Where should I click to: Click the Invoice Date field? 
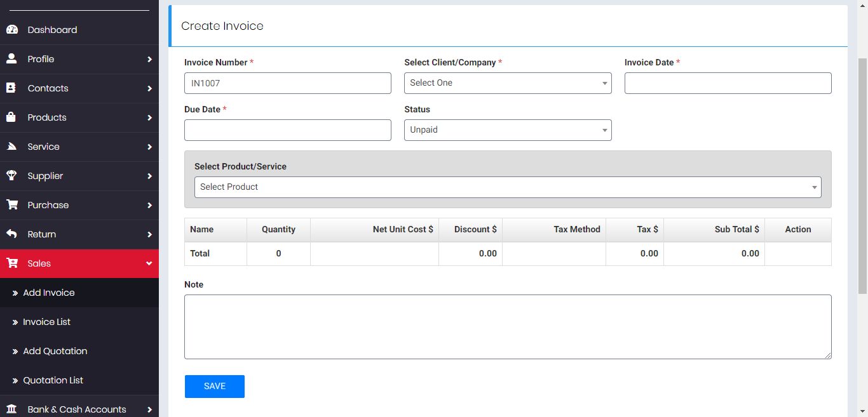coord(728,83)
